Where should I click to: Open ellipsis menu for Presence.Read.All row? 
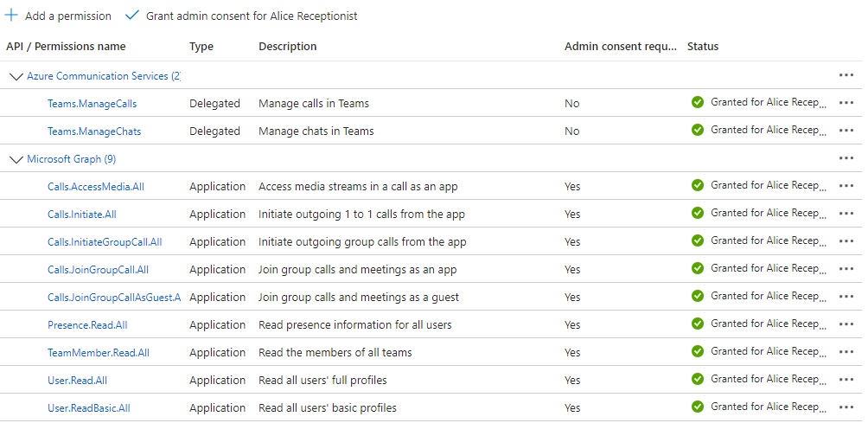tap(846, 324)
